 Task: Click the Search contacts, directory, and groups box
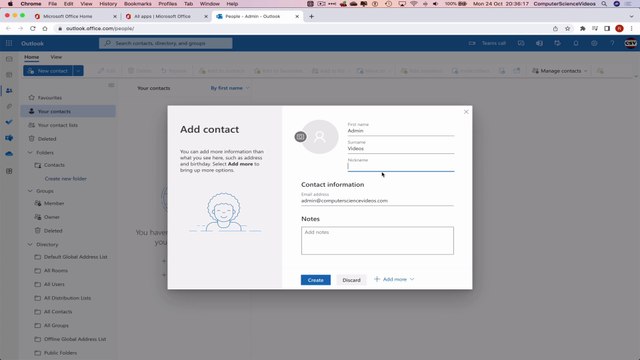166,43
